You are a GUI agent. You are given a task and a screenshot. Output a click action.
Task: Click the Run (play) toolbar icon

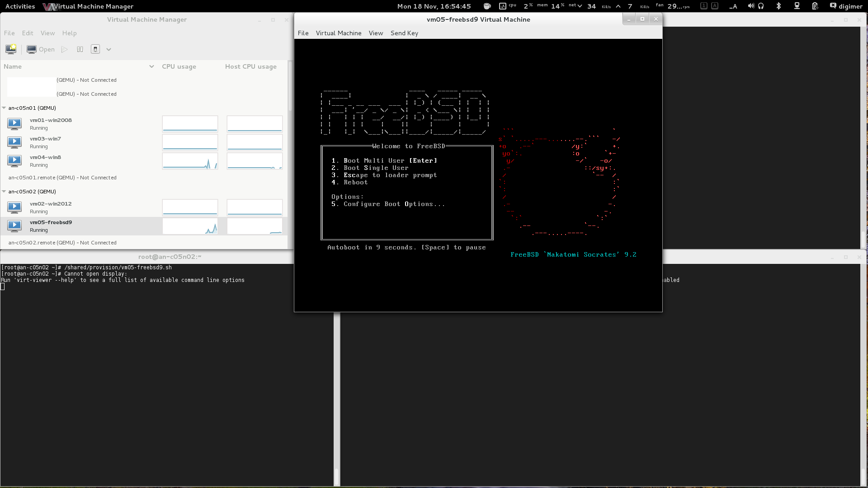(65, 49)
